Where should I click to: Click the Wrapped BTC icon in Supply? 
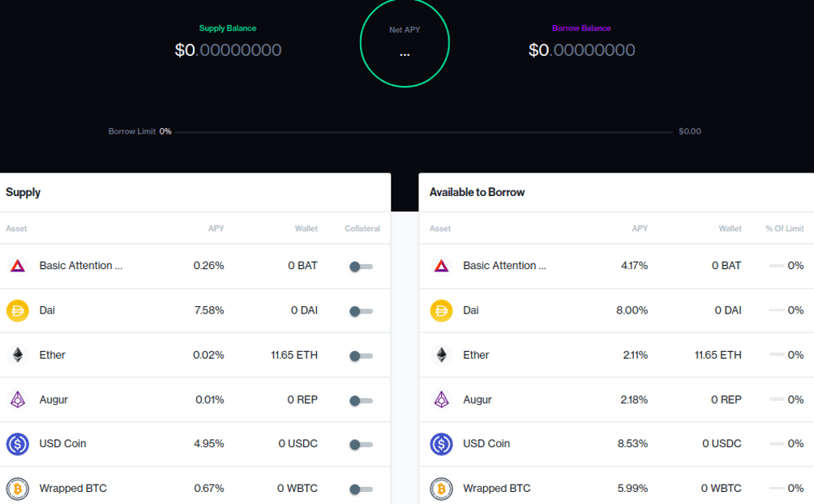pos(17,489)
